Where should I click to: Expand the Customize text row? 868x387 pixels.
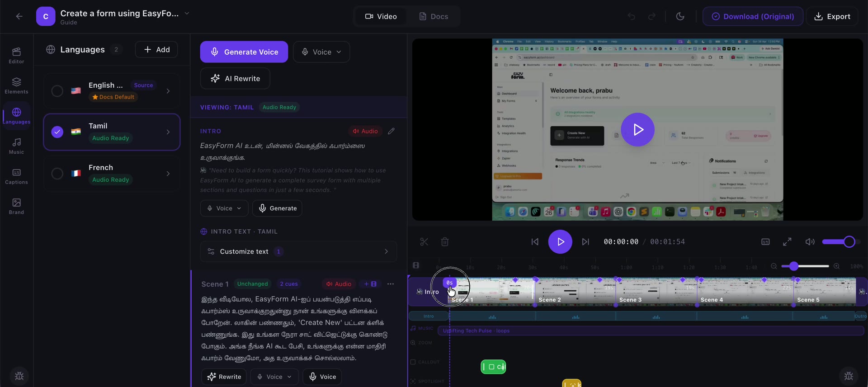298,251
